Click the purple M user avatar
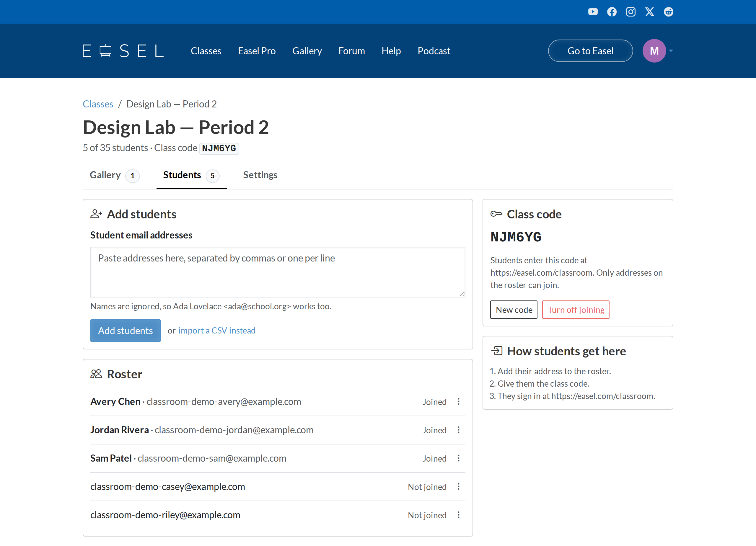The width and height of the screenshot is (756, 546). (x=654, y=51)
